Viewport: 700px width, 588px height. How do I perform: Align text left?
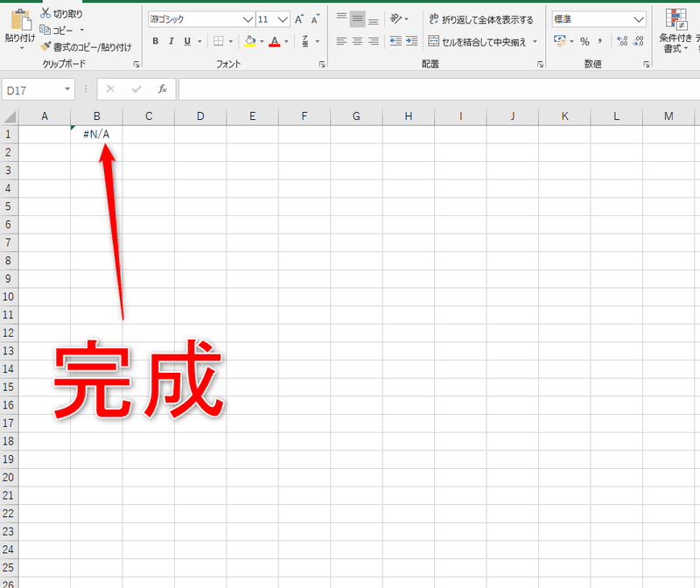point(341,41)
